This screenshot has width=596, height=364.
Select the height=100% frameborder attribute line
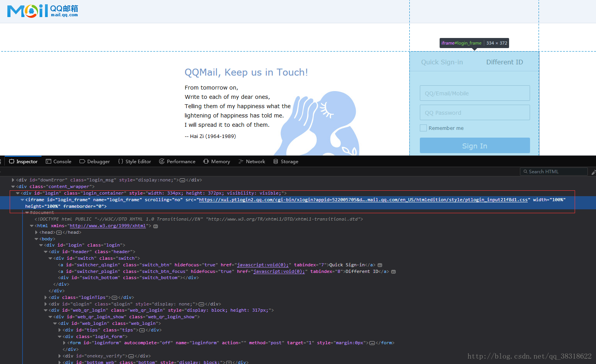click(x=66, y=207)
